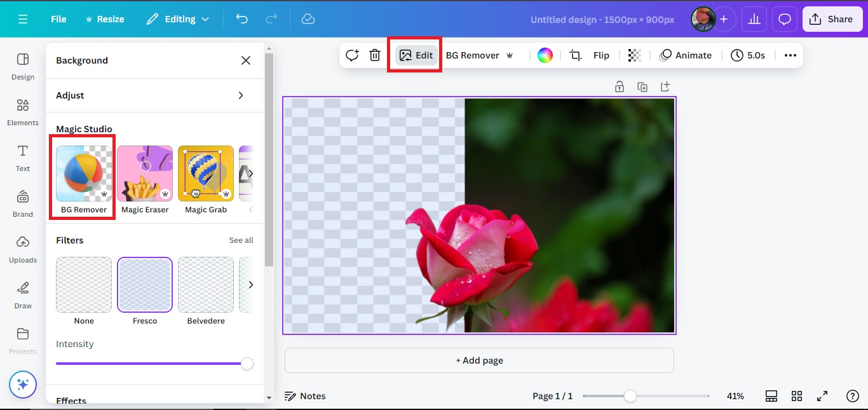
Task: Click the filter Intensity slider handle
Action: (247, 364)
